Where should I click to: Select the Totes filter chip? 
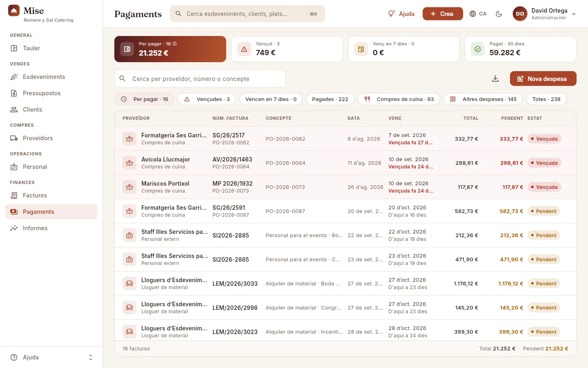point(546,99)
